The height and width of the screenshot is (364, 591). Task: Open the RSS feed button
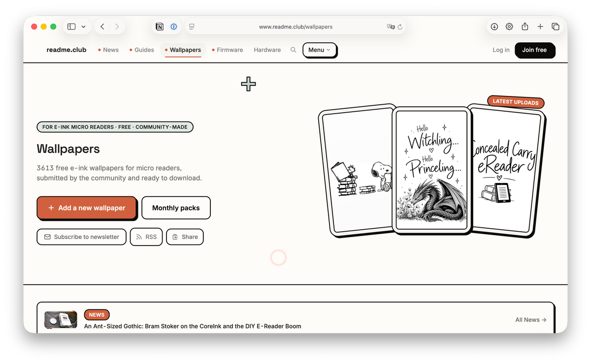(x=146, y=237)
